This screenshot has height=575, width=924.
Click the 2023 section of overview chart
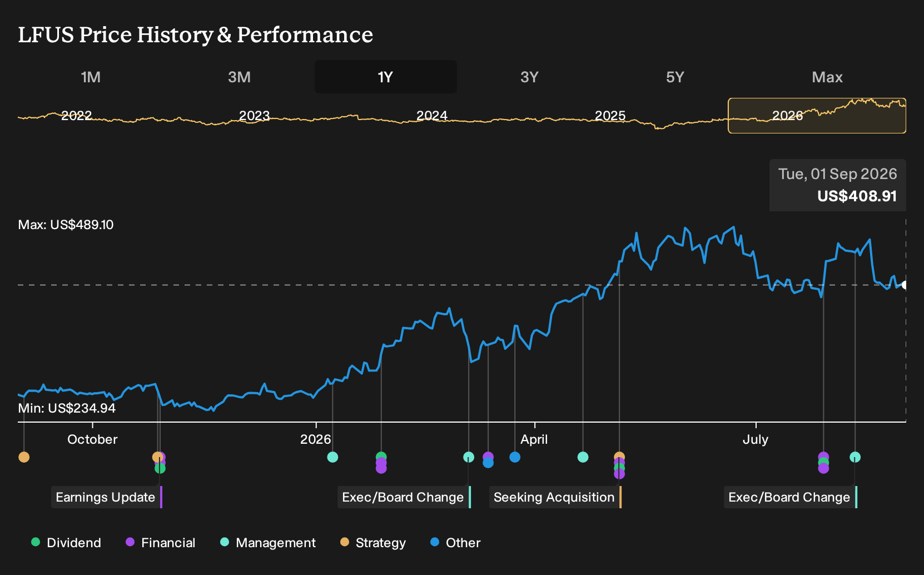pos(254,116)
